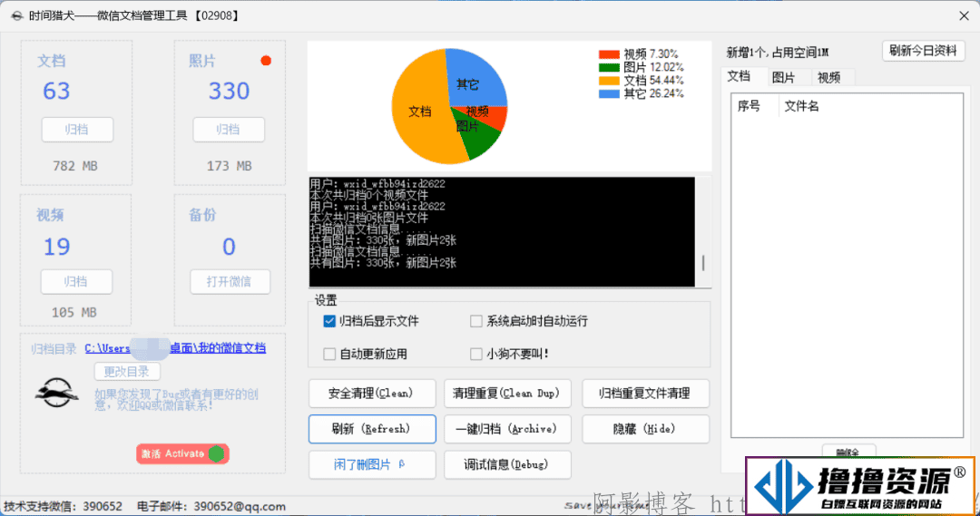Click the 173 MB size text
This screenshot has height=516, width=980.
click(229, 166)
